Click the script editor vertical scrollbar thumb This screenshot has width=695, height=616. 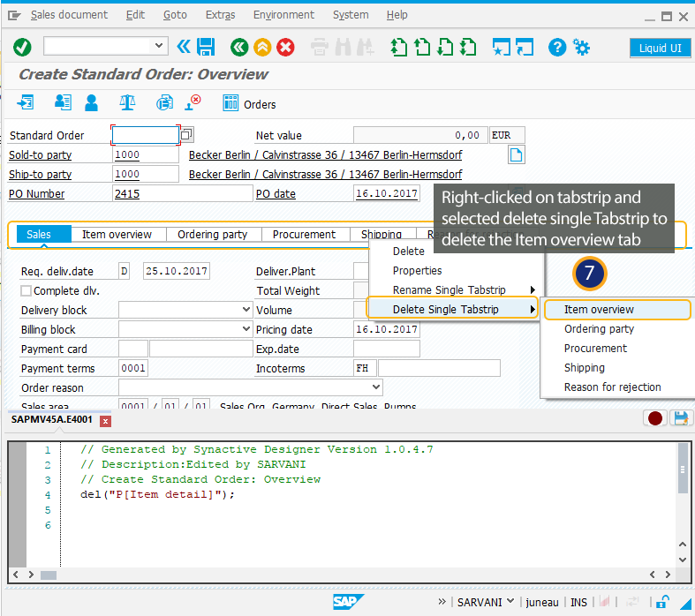point(683,470)
